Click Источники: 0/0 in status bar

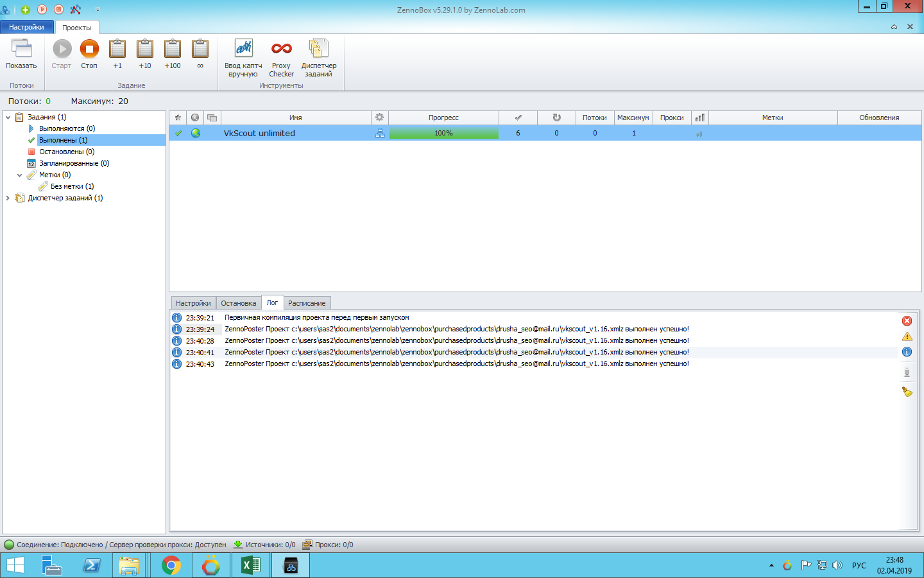point(264,545)
